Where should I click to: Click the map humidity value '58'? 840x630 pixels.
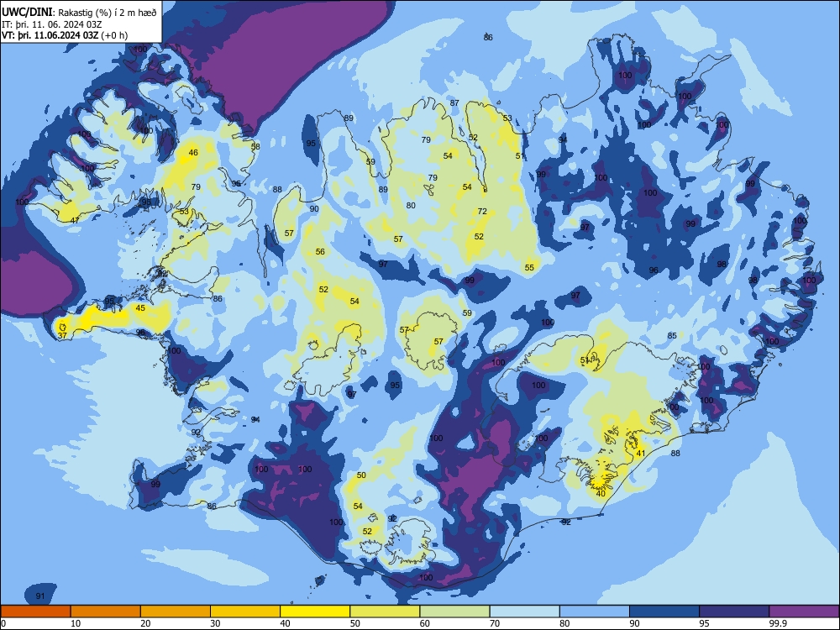255,147
